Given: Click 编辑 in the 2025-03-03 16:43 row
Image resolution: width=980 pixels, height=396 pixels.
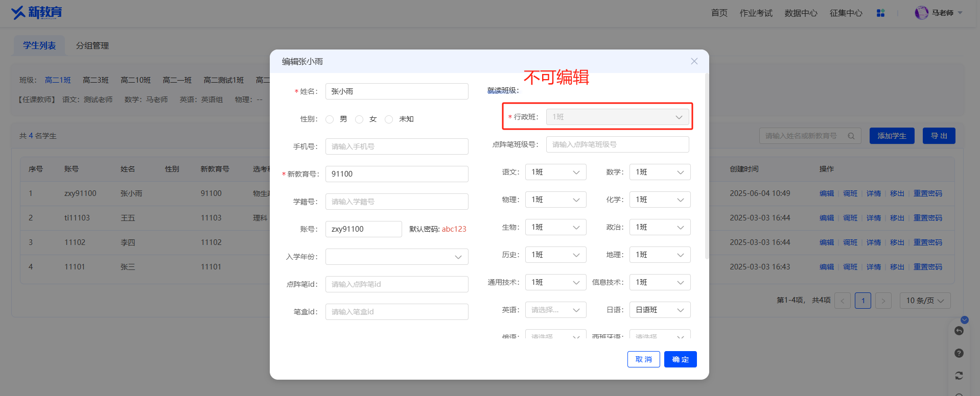Looking at the screenshot, I should pos(827,267).
